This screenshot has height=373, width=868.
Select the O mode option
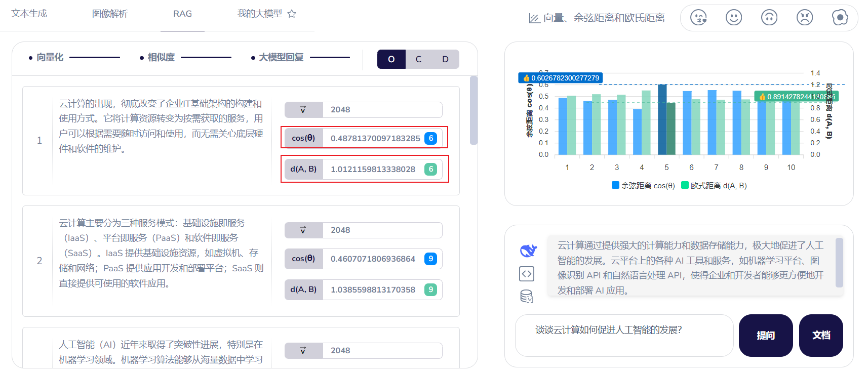click(391, 59)
